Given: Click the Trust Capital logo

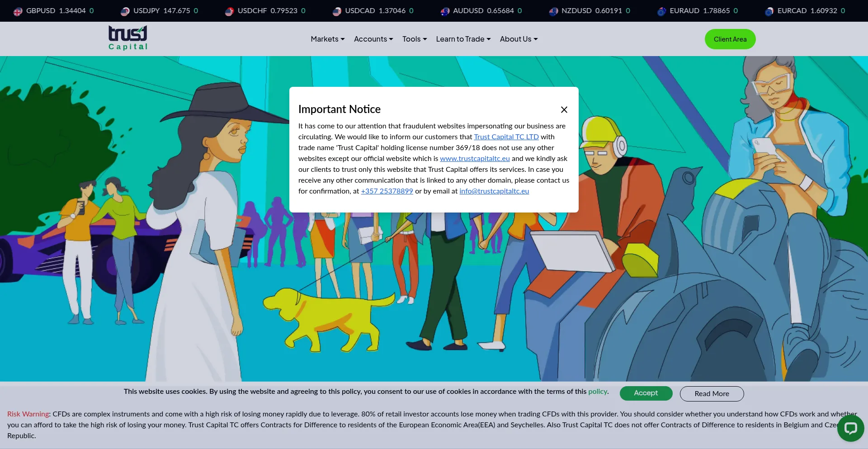Looking at the screenshot, I should [128, 38].
